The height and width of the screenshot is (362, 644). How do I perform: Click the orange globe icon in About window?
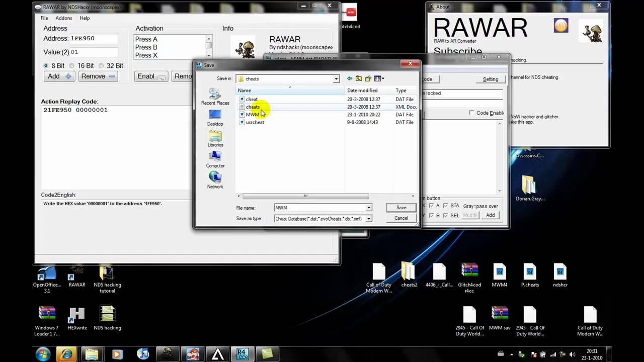tap(561, 26)
